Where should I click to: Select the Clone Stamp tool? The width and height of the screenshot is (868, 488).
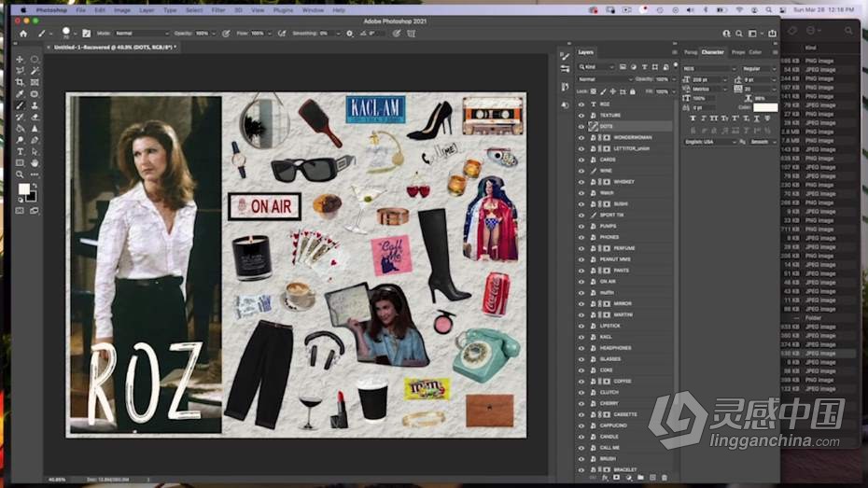(x=35, y=105)
